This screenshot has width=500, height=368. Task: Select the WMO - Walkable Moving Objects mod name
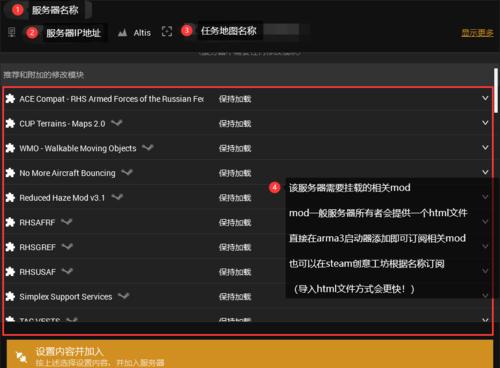[78, 148]
